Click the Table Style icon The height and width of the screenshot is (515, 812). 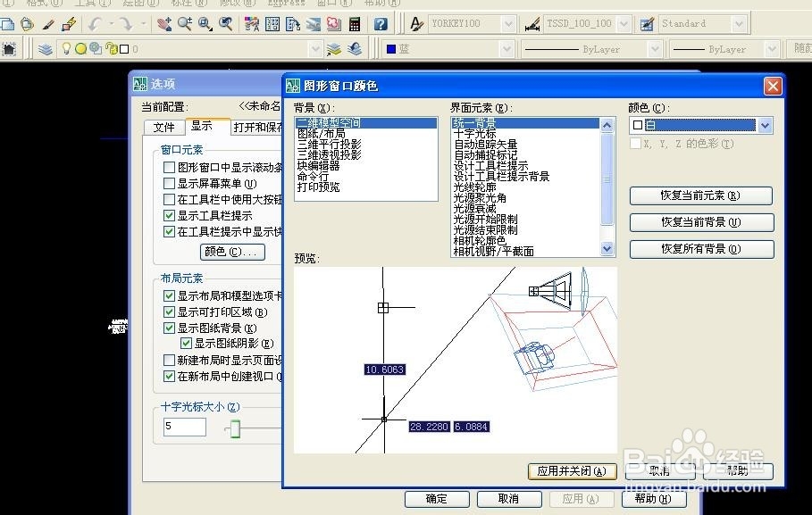[x=646, y=24]
